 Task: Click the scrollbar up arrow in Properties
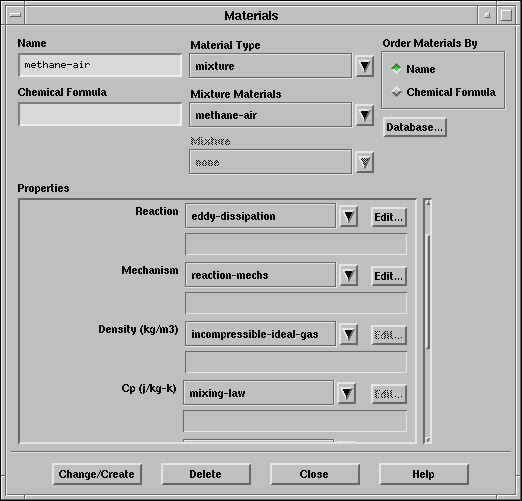point(428,202)
